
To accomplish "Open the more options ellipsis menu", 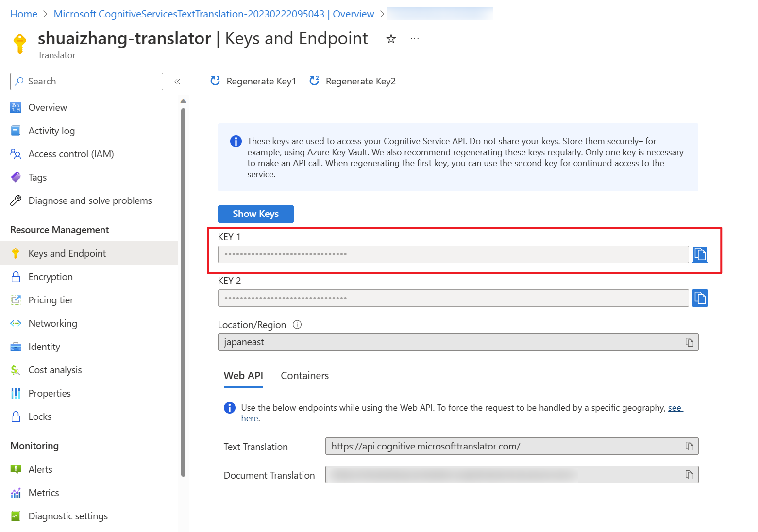I will (414, 38).
